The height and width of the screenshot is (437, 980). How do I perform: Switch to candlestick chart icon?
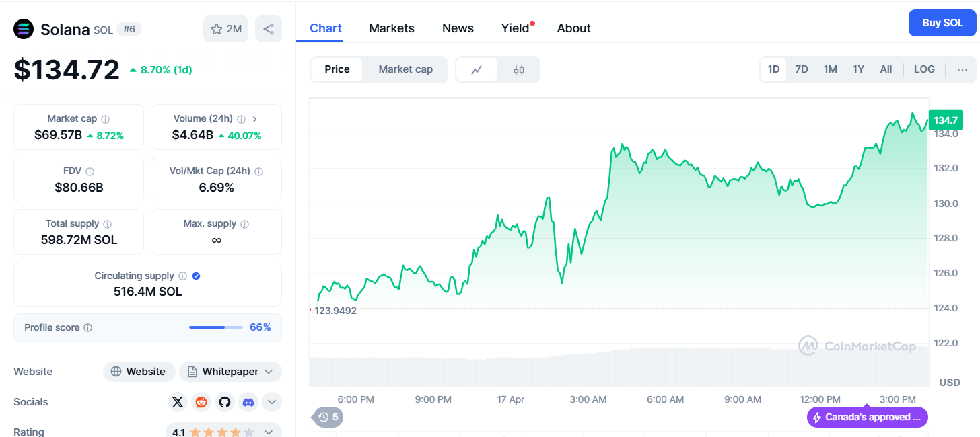519,70
